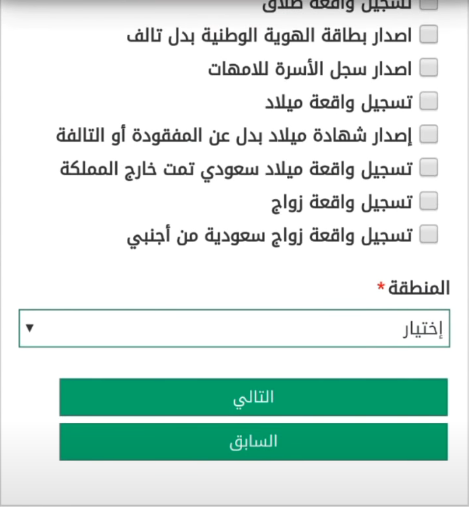The height and width of the screenshot is (507, 469).
Task: Tick checkbox for ميلاد سعودي تمت خارج المملكة
Action: coord(429,168)
